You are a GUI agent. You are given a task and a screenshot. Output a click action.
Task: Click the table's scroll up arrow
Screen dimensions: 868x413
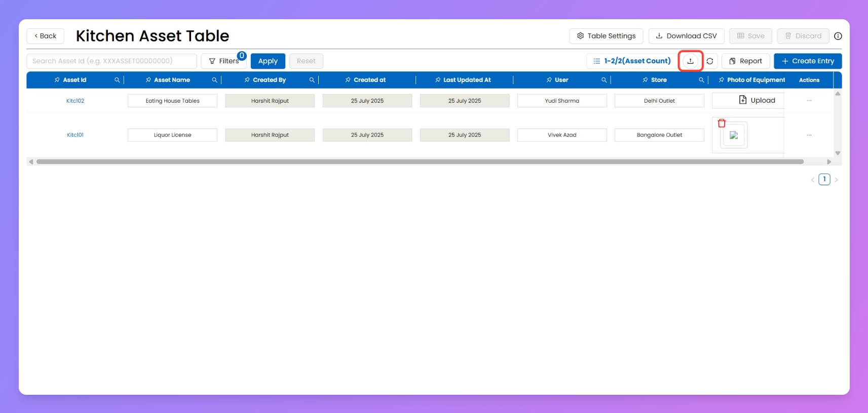point(838,94)
